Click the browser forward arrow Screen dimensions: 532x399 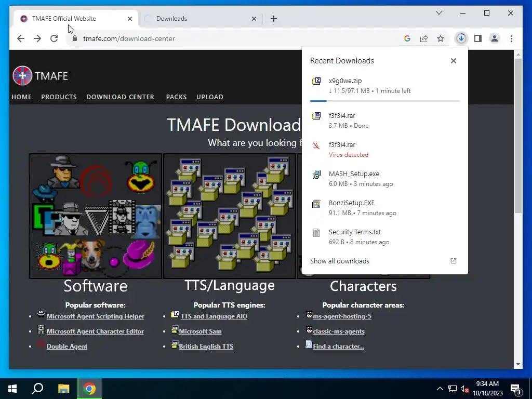pyautogui.click(x=37, y=38)
